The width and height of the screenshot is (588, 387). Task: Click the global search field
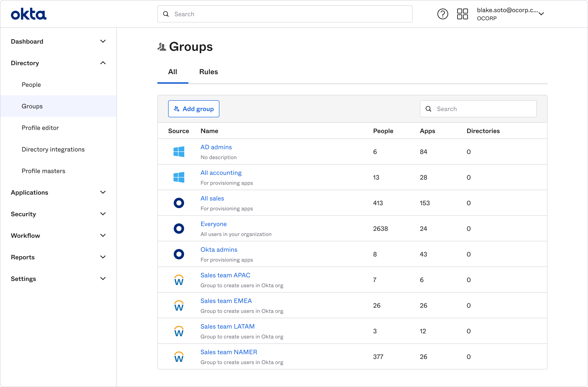point(284,14)
